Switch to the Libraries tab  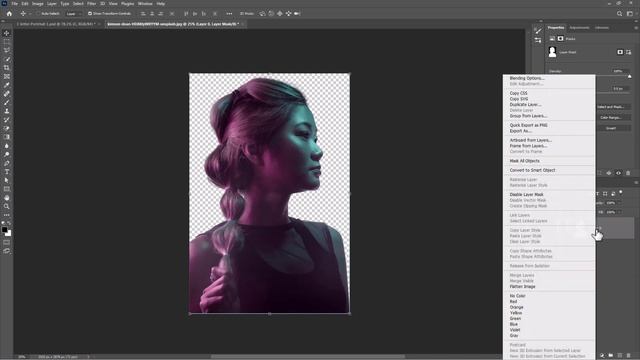pyautogui.click(x=602, y=28)
